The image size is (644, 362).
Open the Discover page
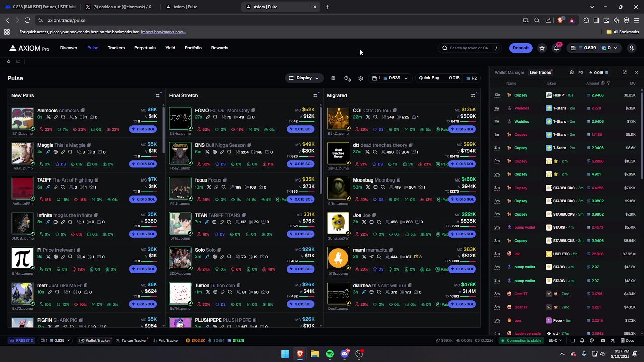(x=69, y=48)
